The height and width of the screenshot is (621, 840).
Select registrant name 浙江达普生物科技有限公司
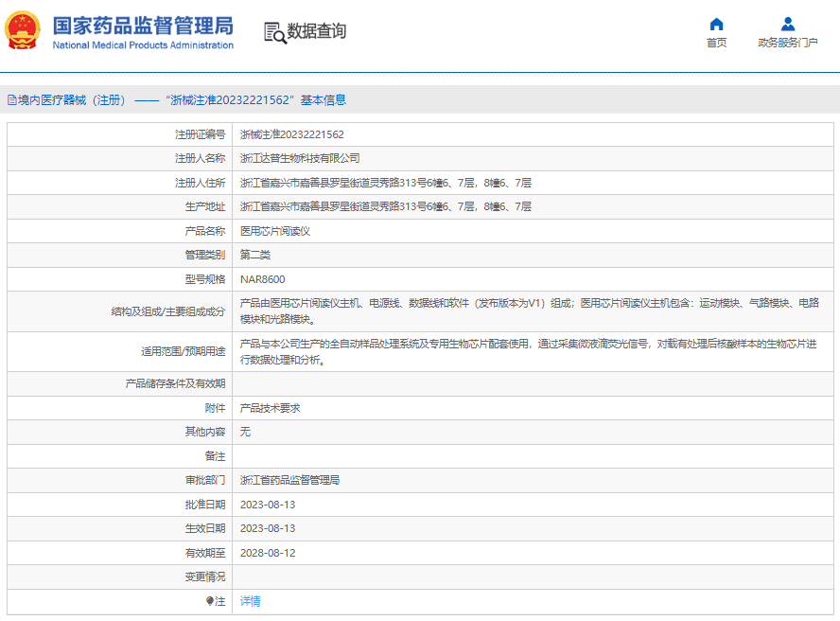[300, 159]
